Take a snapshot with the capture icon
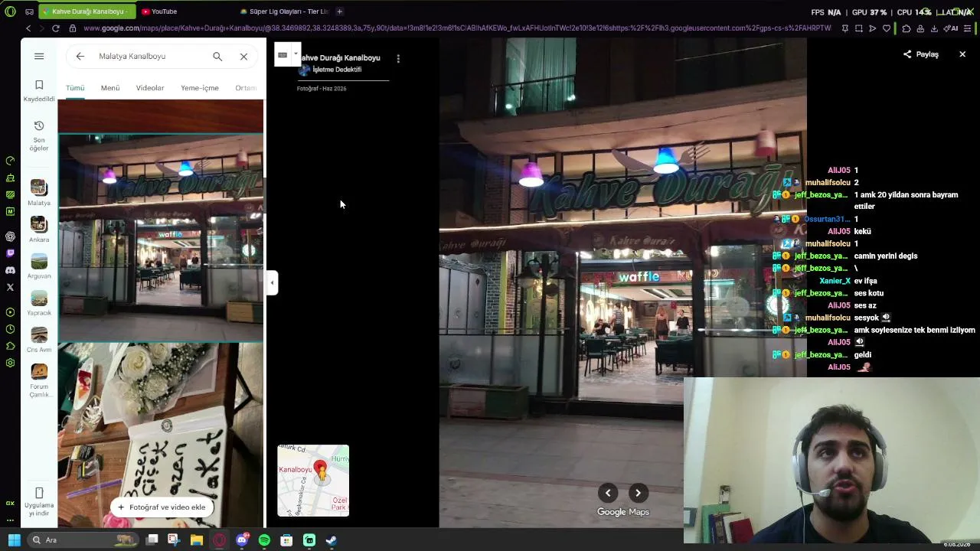This screenshot has height=551, width=980. pyautogui.click(x=858, y=28)
